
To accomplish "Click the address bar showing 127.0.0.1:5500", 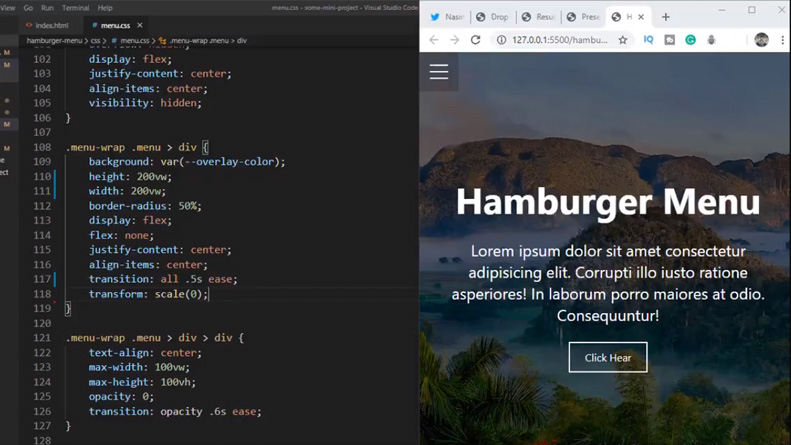I will click(x=560, y=40).
